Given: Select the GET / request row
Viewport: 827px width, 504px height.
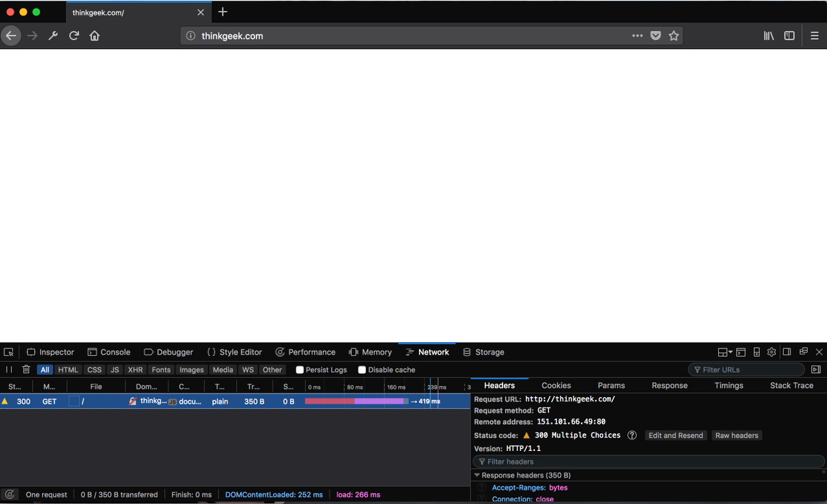Looking at the screenshot, I should click(234, 401).
